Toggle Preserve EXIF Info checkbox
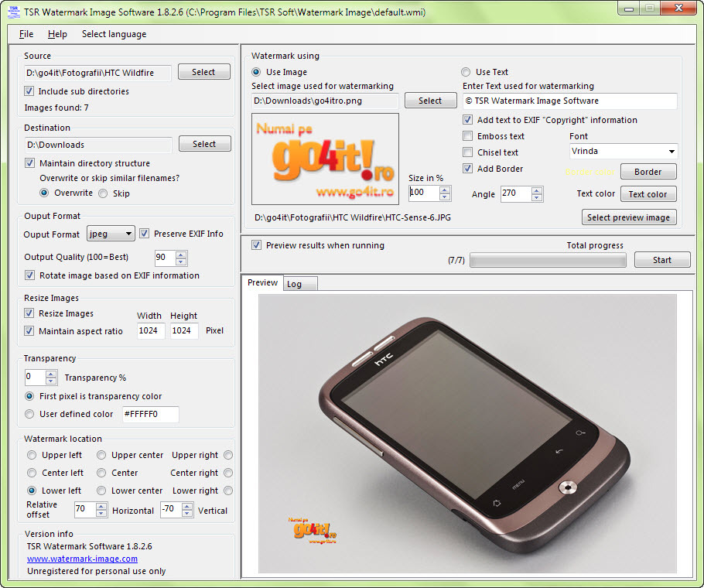 [144, 234]
